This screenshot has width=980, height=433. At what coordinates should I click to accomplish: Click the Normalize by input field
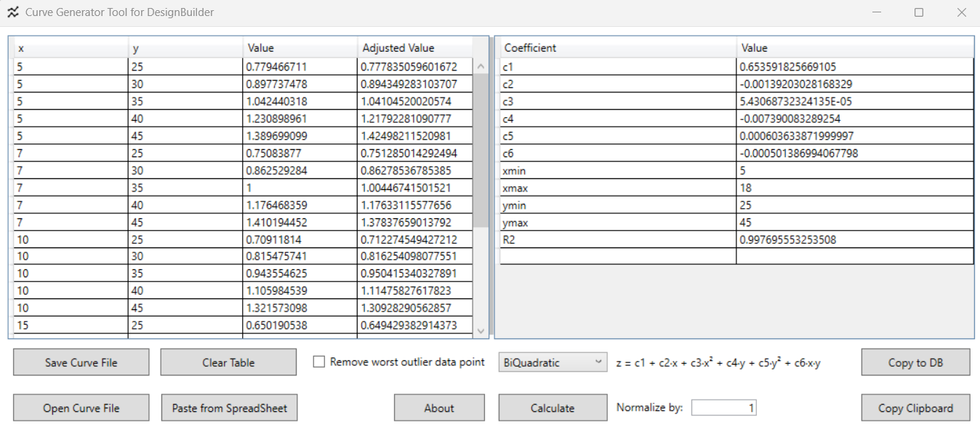(x=723, y=408)
